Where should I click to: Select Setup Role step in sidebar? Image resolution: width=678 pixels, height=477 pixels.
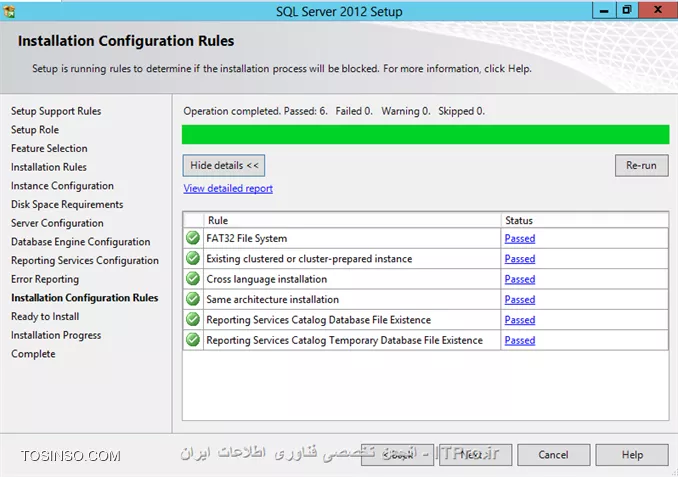[35, 130]
